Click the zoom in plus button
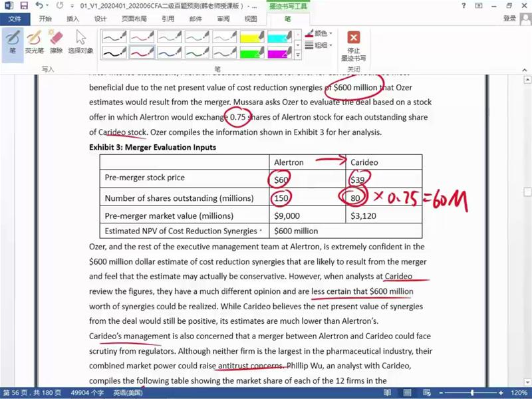 pos(501,393)
